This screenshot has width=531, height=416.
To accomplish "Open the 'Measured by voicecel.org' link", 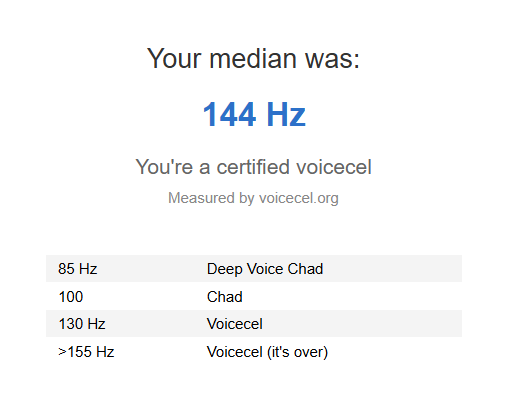I will [x=253, y=198].
